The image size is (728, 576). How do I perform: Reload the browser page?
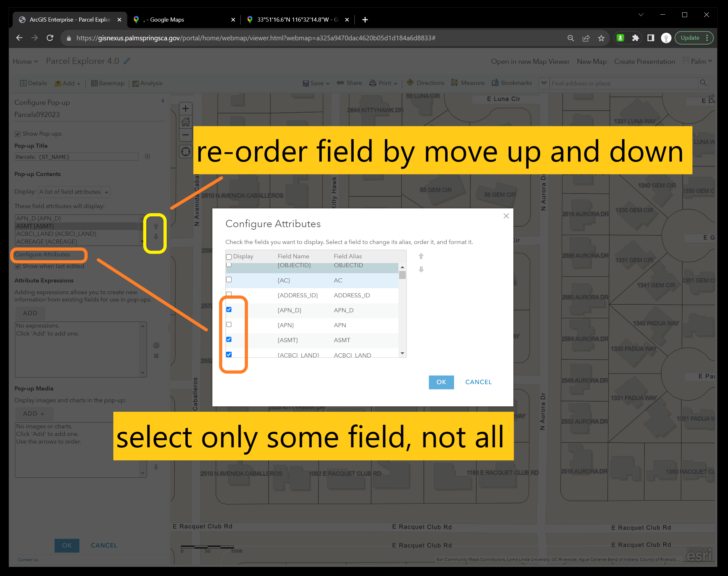point(50,38)
